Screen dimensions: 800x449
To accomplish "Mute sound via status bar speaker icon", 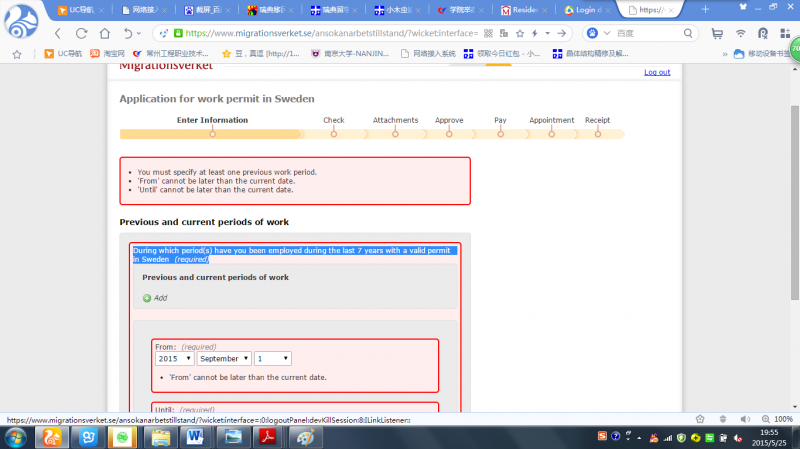I will [745, 419].
